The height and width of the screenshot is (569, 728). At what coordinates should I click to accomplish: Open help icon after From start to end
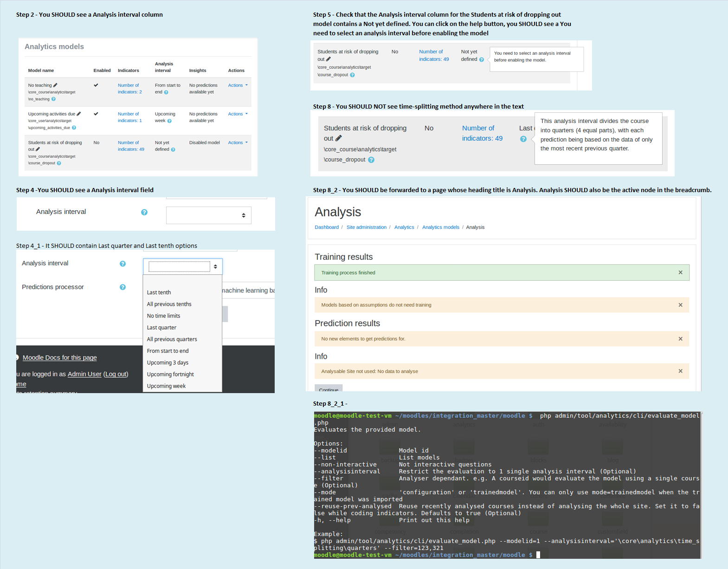click(x=166, y=92)
